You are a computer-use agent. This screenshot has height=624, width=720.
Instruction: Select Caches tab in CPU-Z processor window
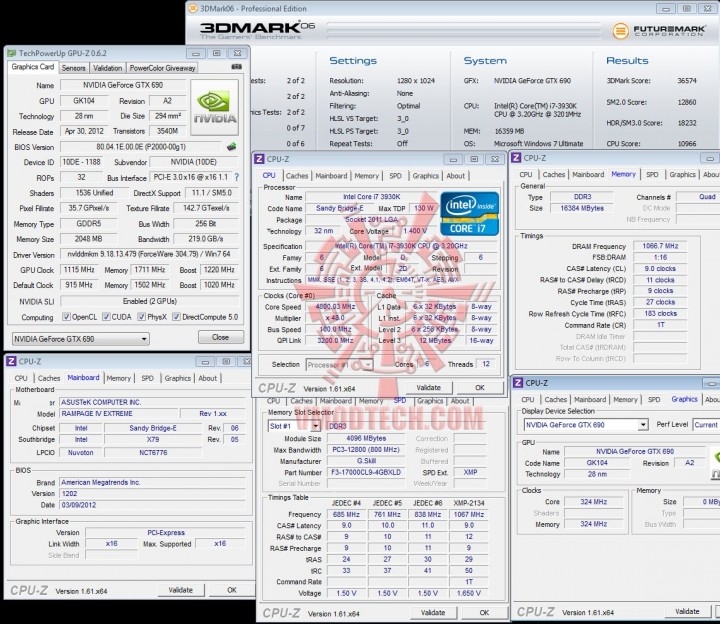pyautogui.click(x=297, y=176)
